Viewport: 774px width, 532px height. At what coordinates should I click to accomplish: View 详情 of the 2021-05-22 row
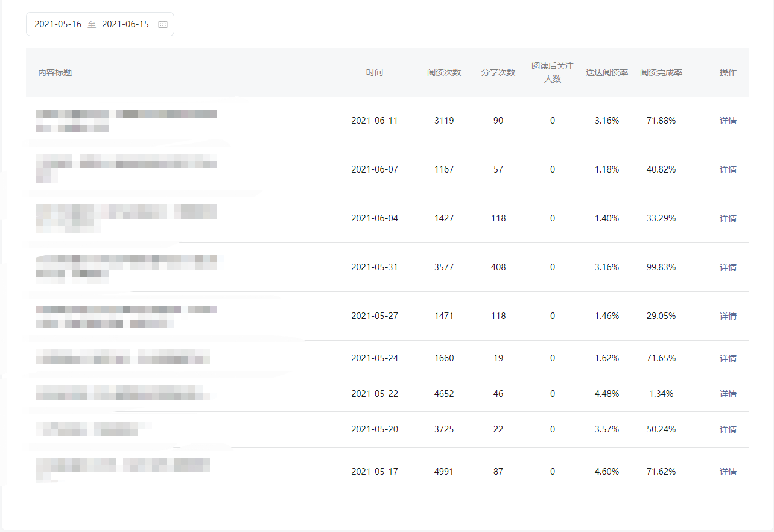point(728,394)
